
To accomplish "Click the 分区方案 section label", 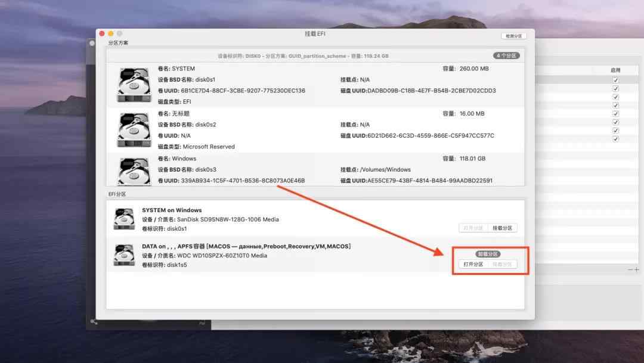I will click(118, 43).
